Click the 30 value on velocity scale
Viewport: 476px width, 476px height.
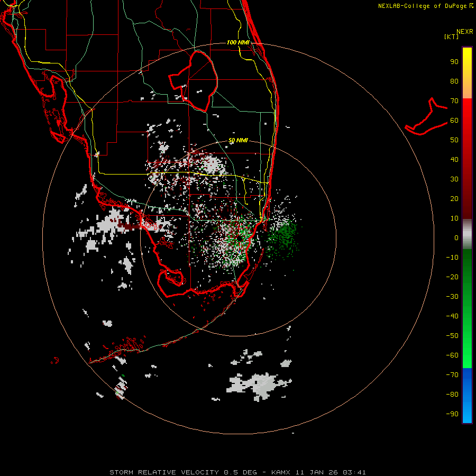point(454,179)
